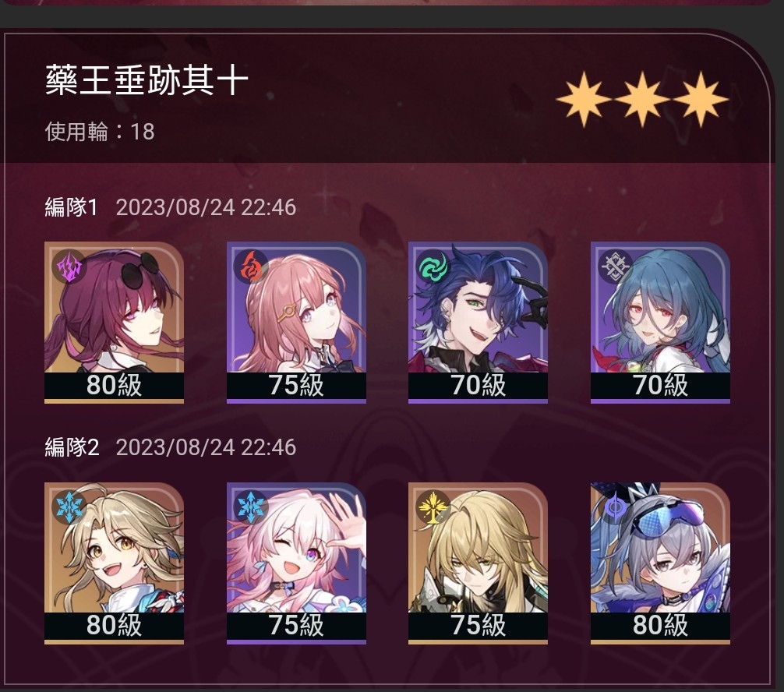Click March 7th's Ice element icon
784x692 pixels.
tap(251, 507)
